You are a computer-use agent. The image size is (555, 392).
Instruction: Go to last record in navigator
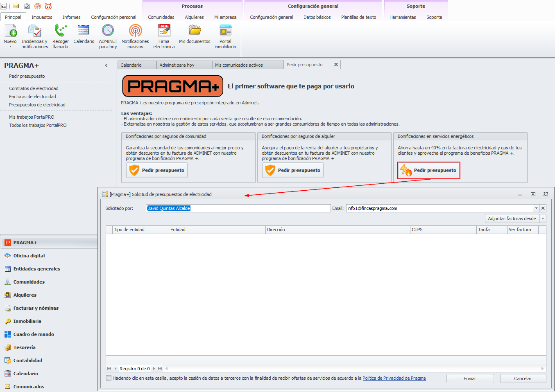pos(160,369)
